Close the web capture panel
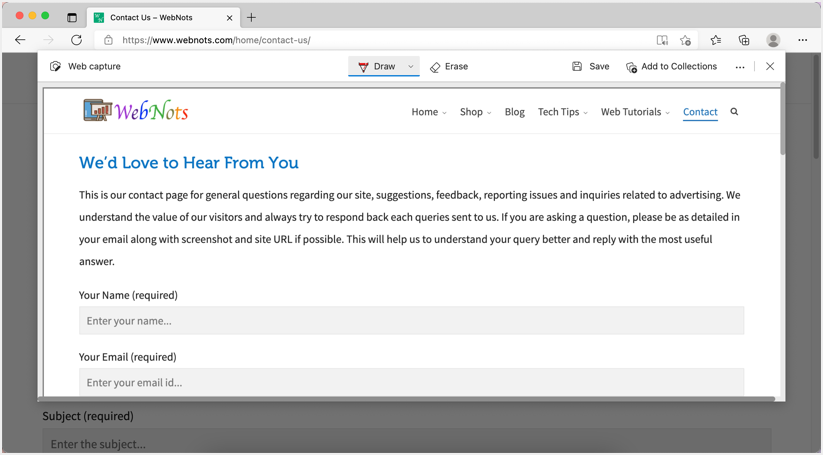The image size is (823, 455). pos(769,67)
